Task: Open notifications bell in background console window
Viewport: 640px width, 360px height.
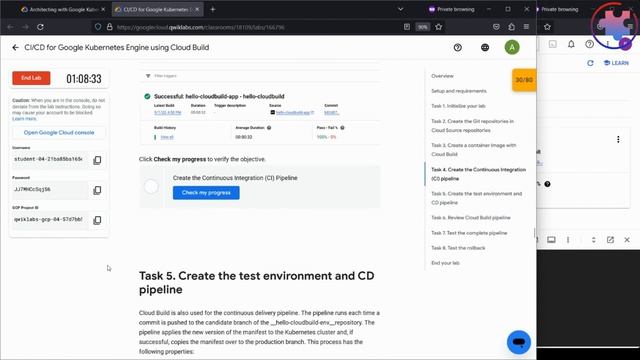Action: 571,44
